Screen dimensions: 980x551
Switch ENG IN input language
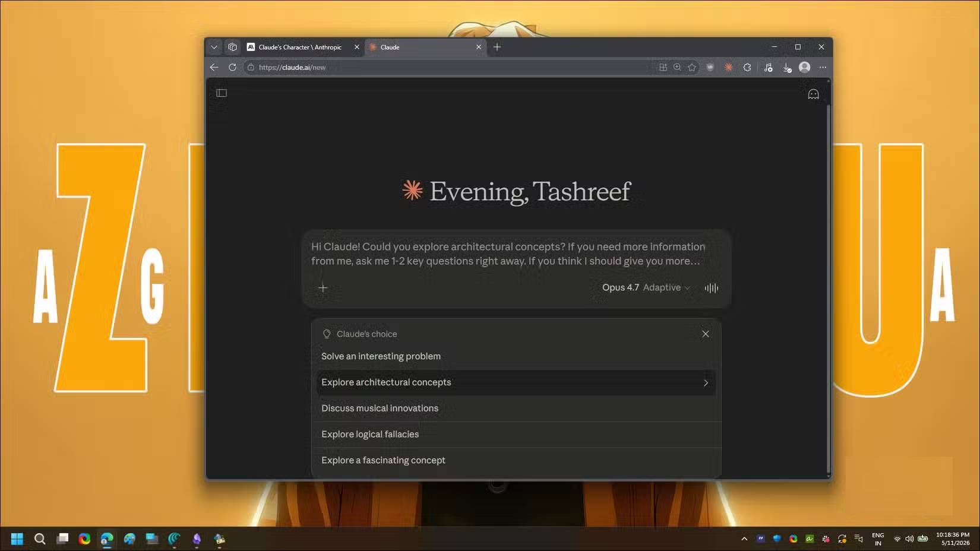click(878, 539)
